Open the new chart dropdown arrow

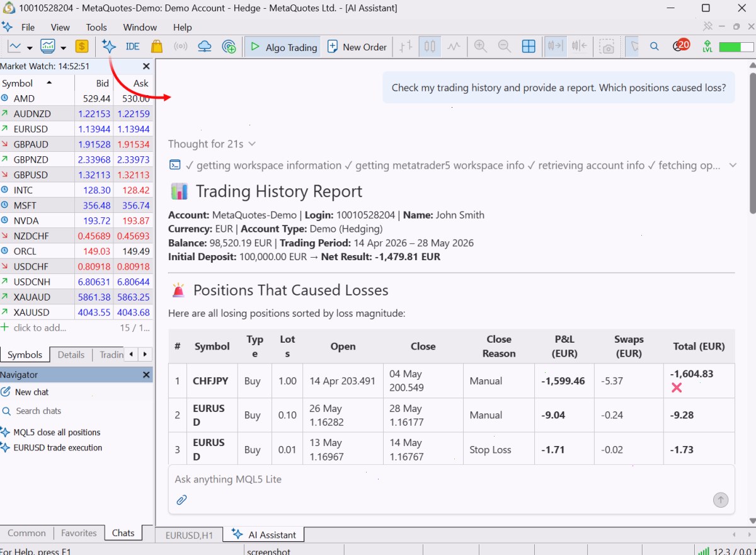tap(29, 47)
